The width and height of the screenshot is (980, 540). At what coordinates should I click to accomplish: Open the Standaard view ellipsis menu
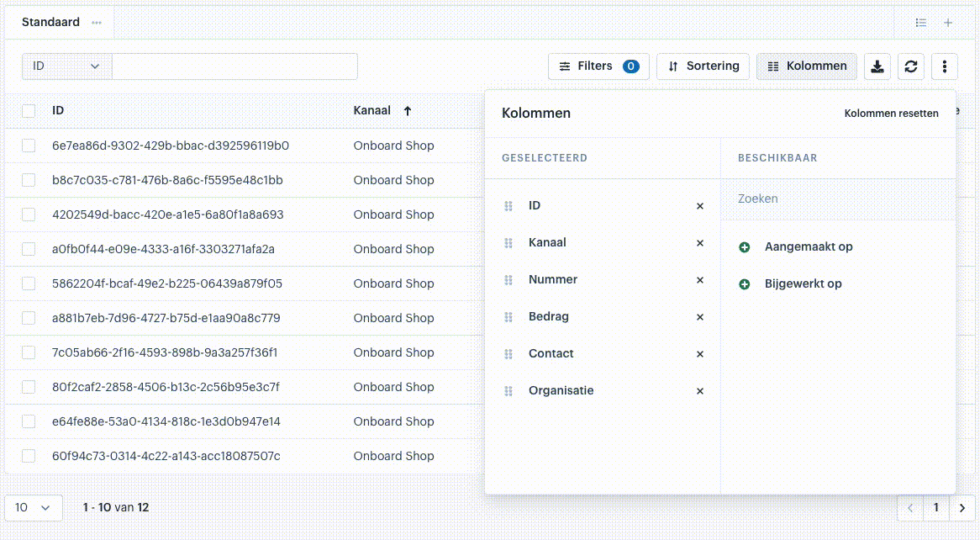tap(97, 23)
